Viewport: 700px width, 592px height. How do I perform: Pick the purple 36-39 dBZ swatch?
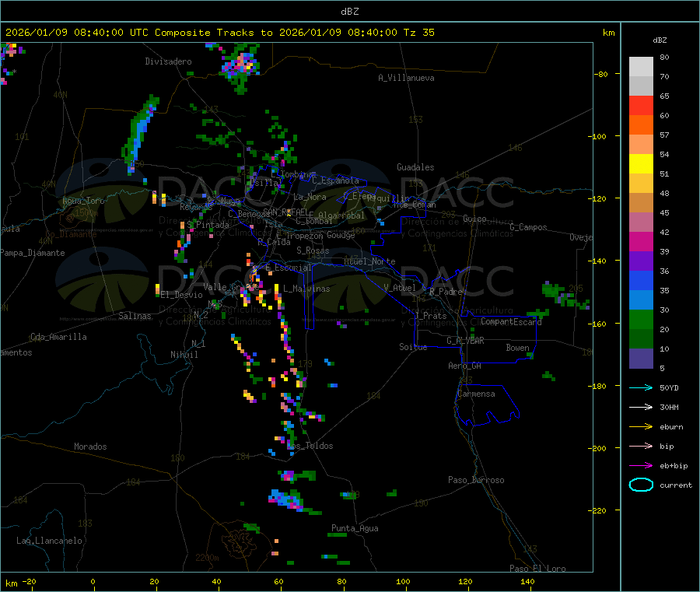point(641,261)
